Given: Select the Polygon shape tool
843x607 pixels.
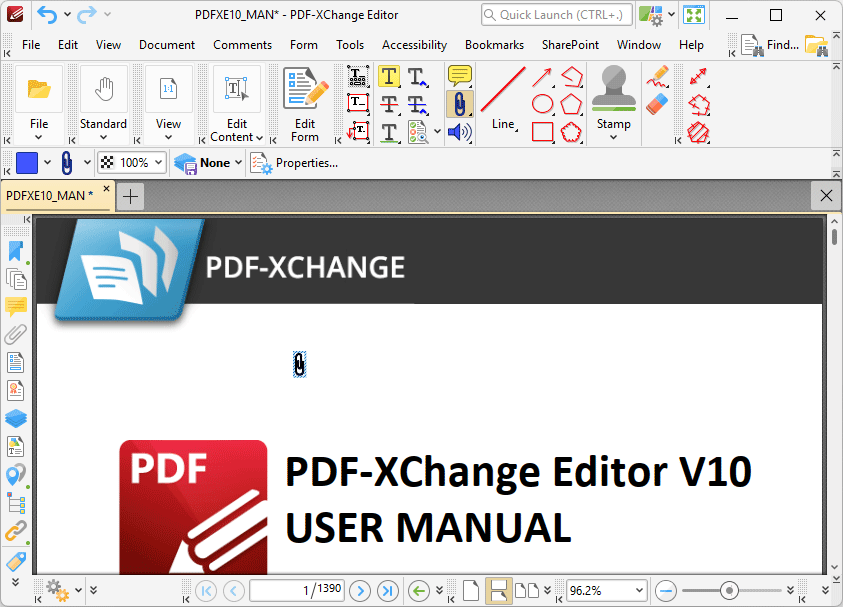Looking at the screenshot, I should click(x=571, y=104).
